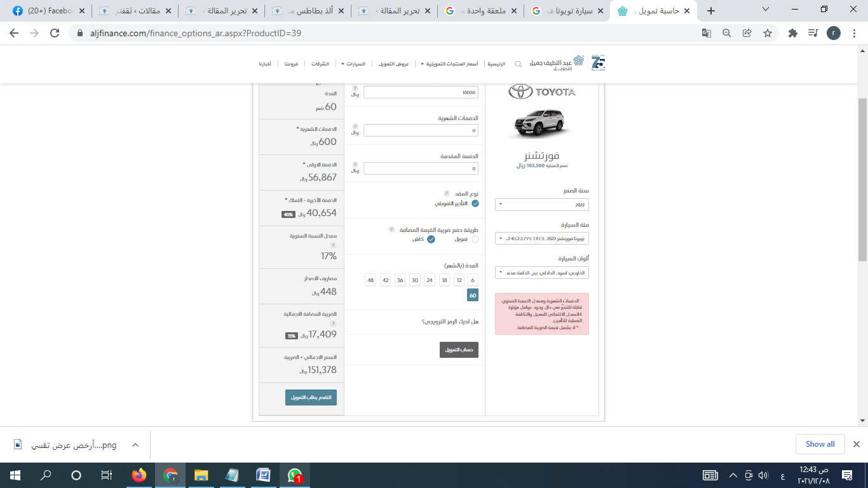Click help icon beside الدفعة المقدمة input
Screen dimensions: 868x488
pos(355,165)
